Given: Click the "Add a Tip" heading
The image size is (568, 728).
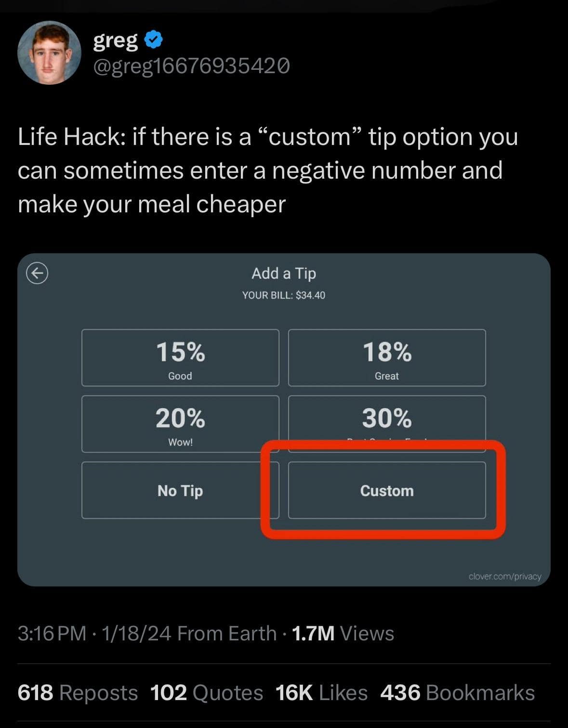Looking at the screenshot, I should [284, 273].
